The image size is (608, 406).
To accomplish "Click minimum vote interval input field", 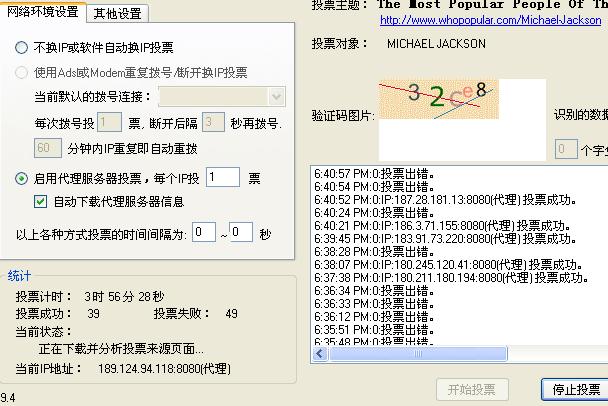I will (204, 233).
